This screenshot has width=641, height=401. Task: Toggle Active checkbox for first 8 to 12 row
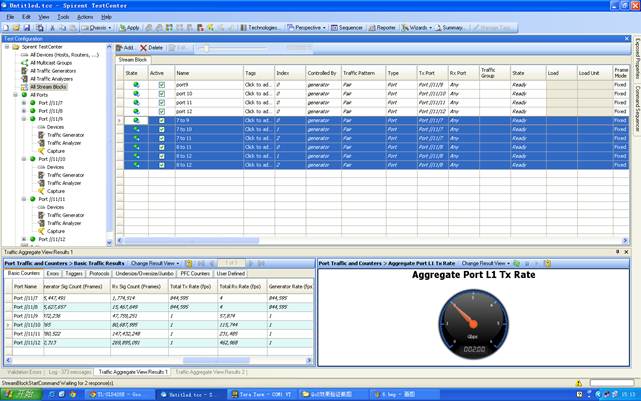coord(162,156)
